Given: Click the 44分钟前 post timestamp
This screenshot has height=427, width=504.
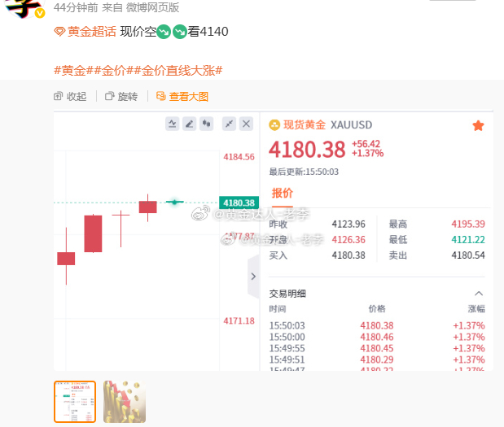Looking at the screenshot, I should point(76,7).
